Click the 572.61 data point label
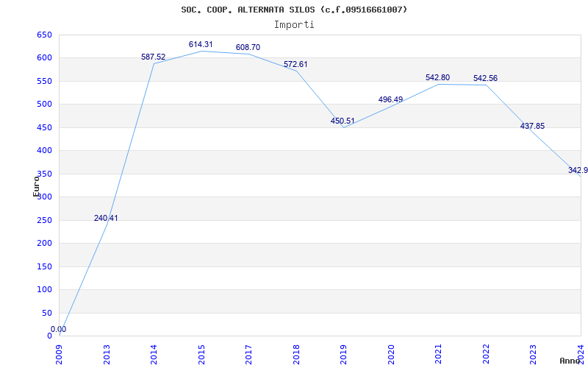Screen dimensions: 588x368 click(295, 64)
